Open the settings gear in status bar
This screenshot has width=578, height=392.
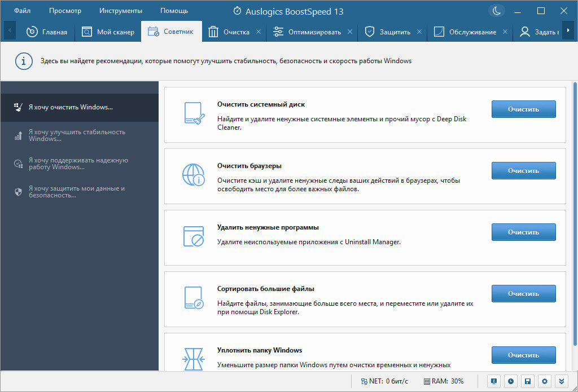tap(545, 381)
